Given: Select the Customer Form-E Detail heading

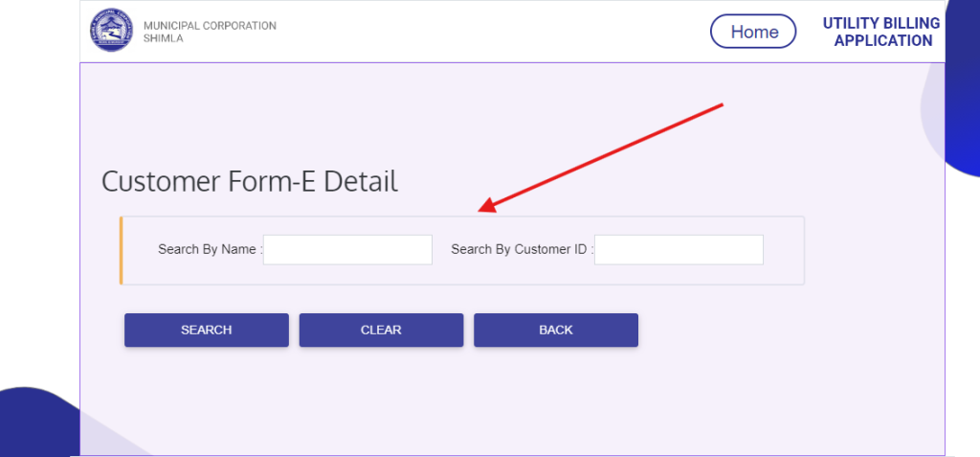Looking at the screenshot, I should click(x=249, y=181).
